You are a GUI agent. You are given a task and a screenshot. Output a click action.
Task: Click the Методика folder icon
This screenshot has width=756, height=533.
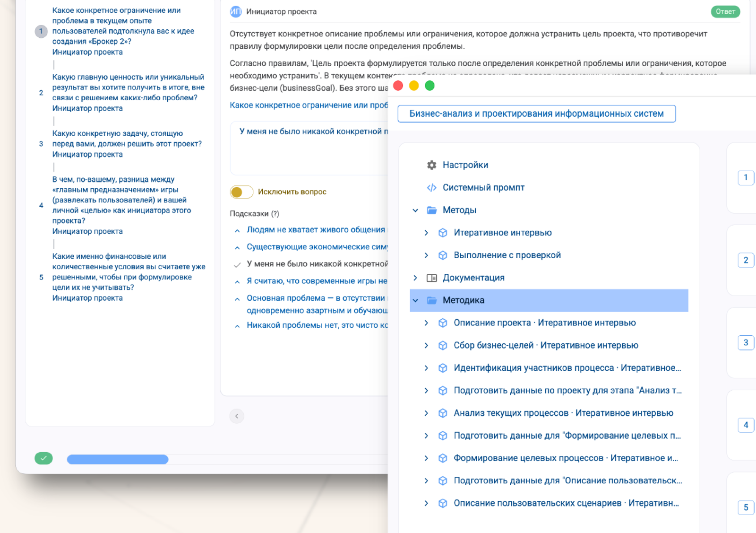(431, 300)
